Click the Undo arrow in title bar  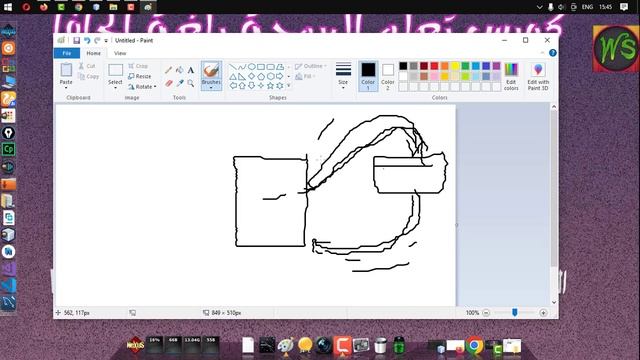87,40
